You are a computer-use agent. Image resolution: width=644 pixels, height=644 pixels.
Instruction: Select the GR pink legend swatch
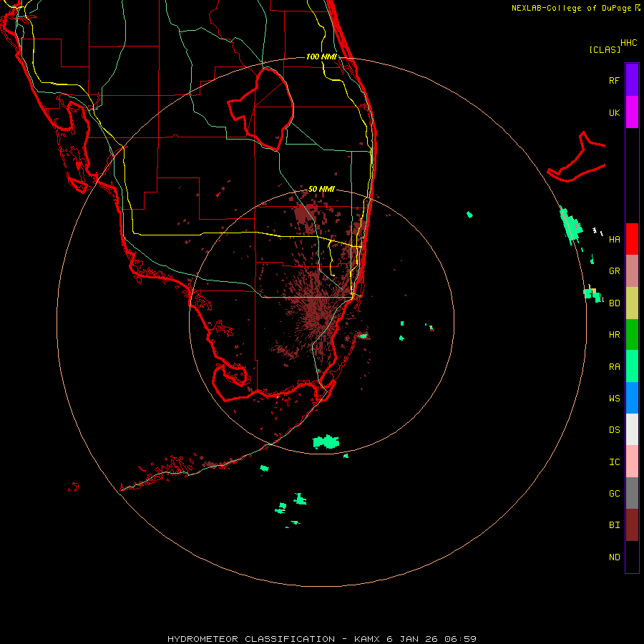[632, 271]
